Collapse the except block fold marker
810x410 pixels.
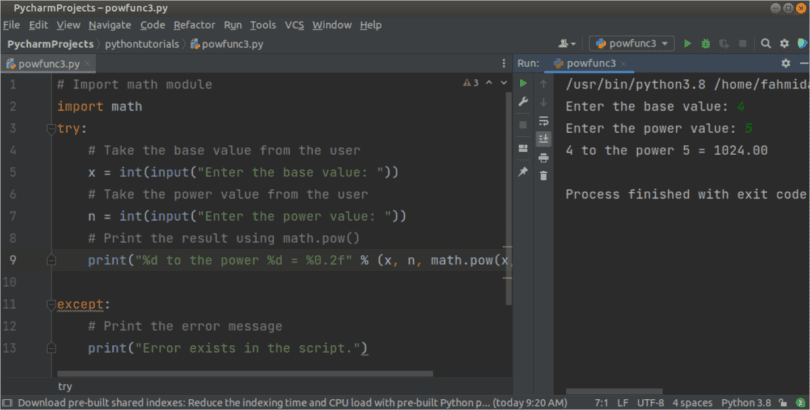point(51,305)
